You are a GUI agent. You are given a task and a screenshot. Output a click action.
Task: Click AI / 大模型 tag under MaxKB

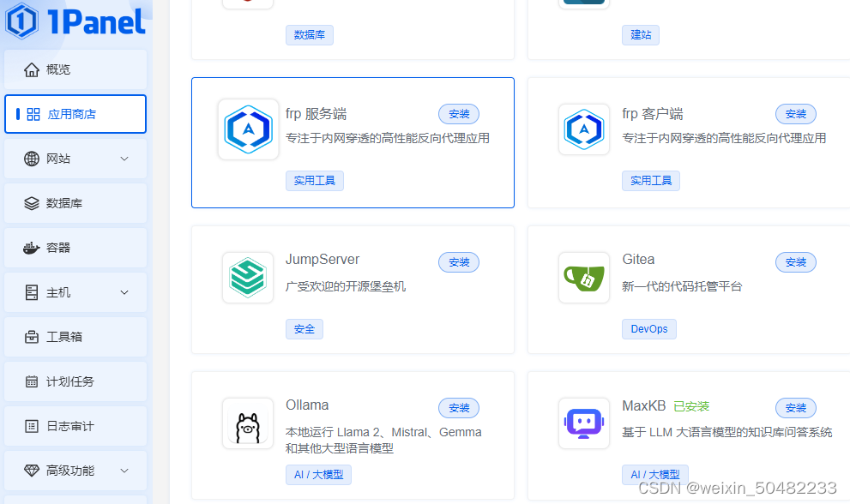654,475
